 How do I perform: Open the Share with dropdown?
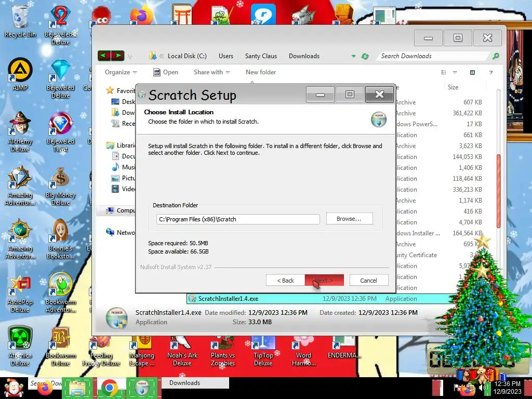[212, 72]
